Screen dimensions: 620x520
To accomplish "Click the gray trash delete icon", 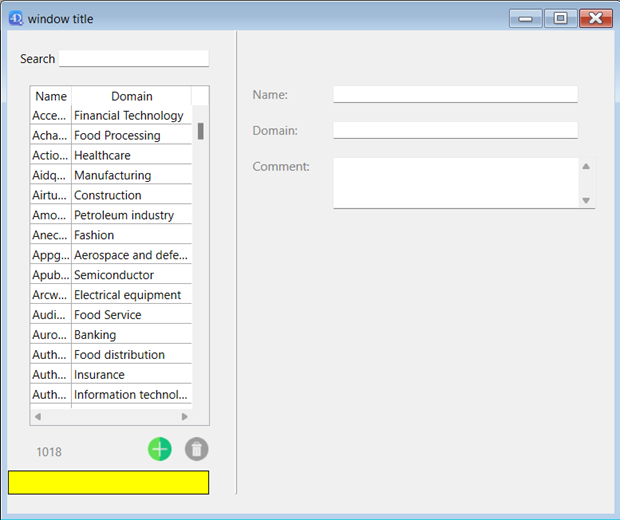I will coord(197,450).
